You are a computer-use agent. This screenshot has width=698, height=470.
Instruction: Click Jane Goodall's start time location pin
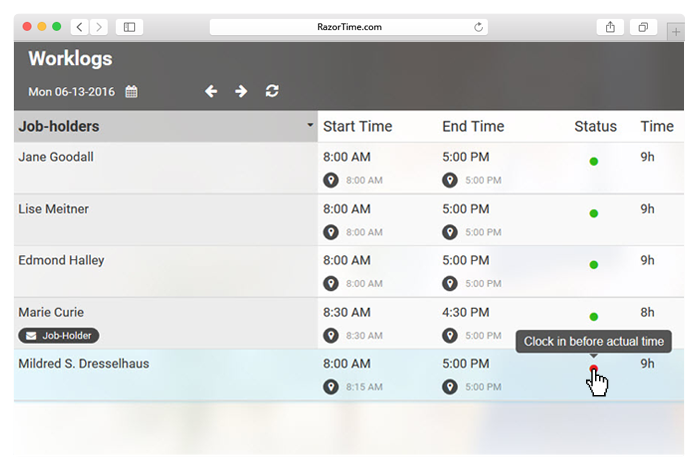331,181
